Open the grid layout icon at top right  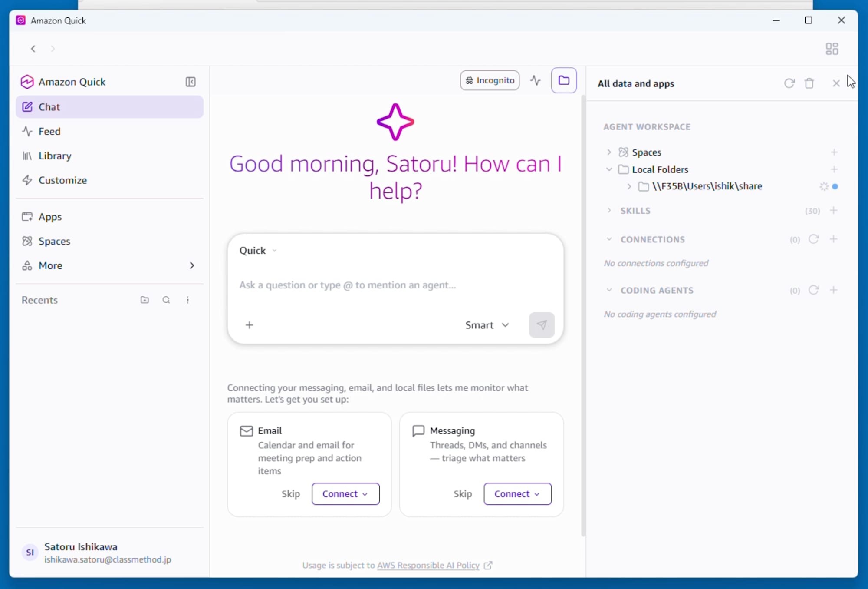pos(832,49)
